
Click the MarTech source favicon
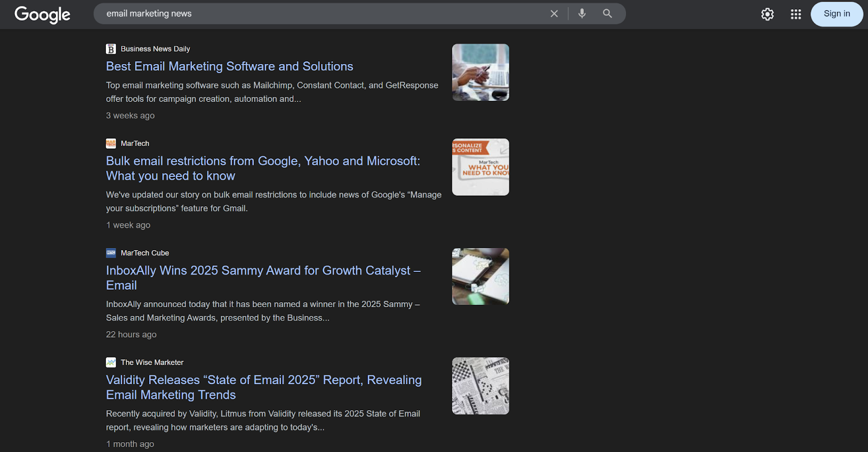(x=111, y=143)
